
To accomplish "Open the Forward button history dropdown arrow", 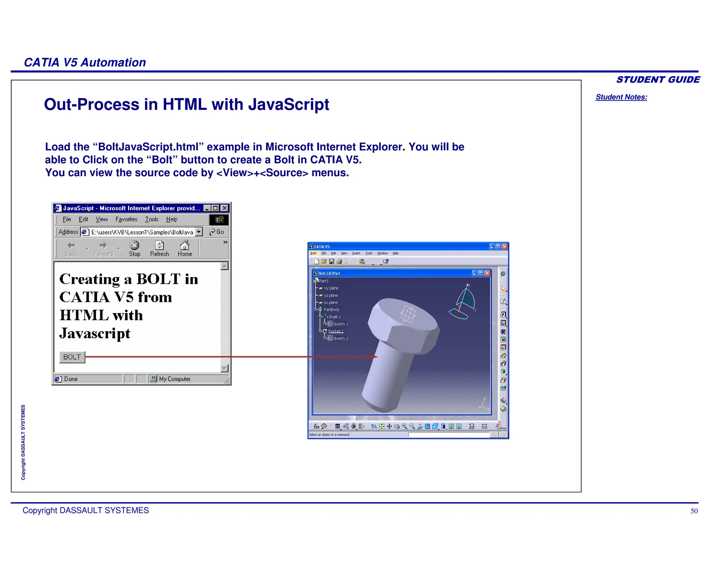I will coord(119,249).
